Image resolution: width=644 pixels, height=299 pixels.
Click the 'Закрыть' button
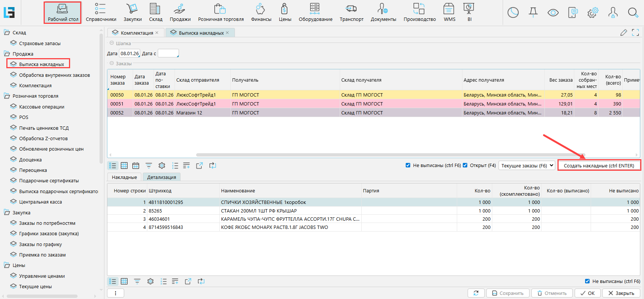coord(621,293)
